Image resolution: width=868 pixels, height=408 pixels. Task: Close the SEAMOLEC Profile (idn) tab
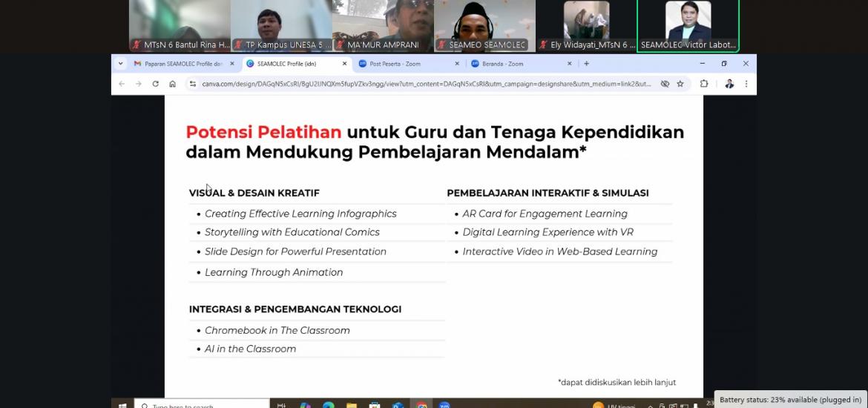tap(344, 64)
